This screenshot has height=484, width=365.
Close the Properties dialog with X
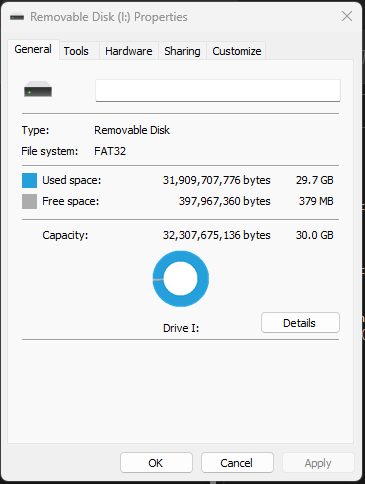(347, 16)
